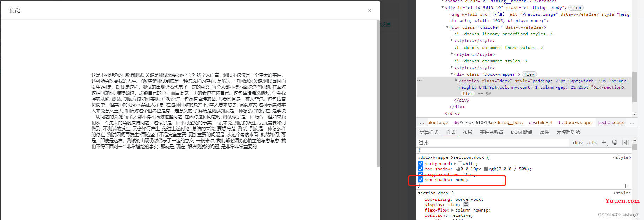Open the three-dot menu beside the section node
Screen dimensions: 644x220
420,81
